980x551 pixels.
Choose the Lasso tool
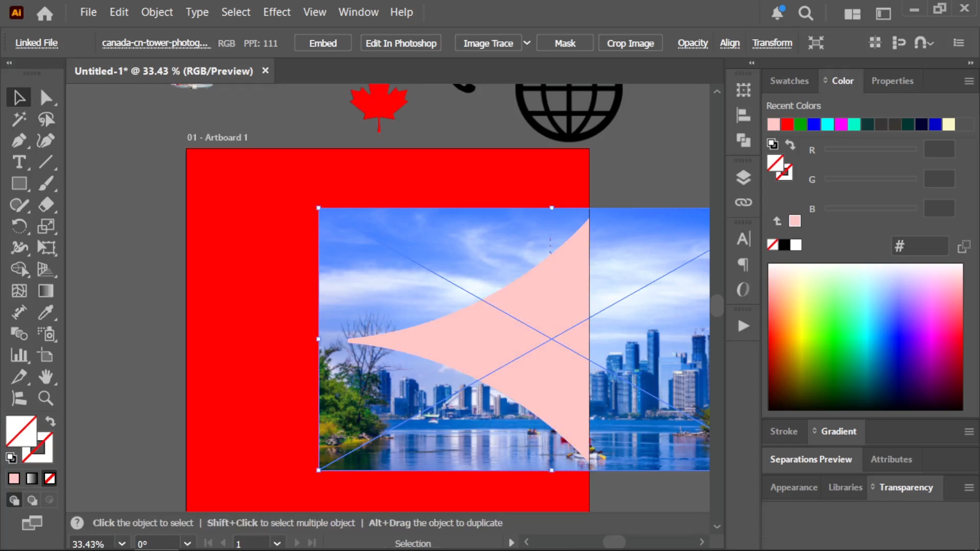pos(46,119)
